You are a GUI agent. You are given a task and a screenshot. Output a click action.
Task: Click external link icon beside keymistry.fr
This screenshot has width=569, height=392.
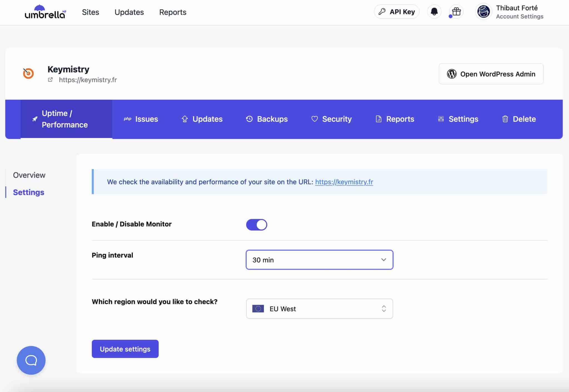(x=50, y=80)
